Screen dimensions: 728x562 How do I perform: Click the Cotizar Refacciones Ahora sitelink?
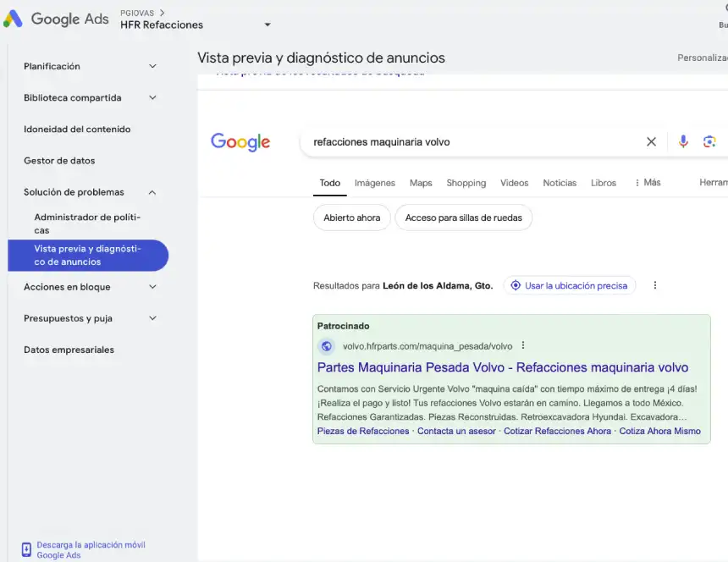point(557,431)
